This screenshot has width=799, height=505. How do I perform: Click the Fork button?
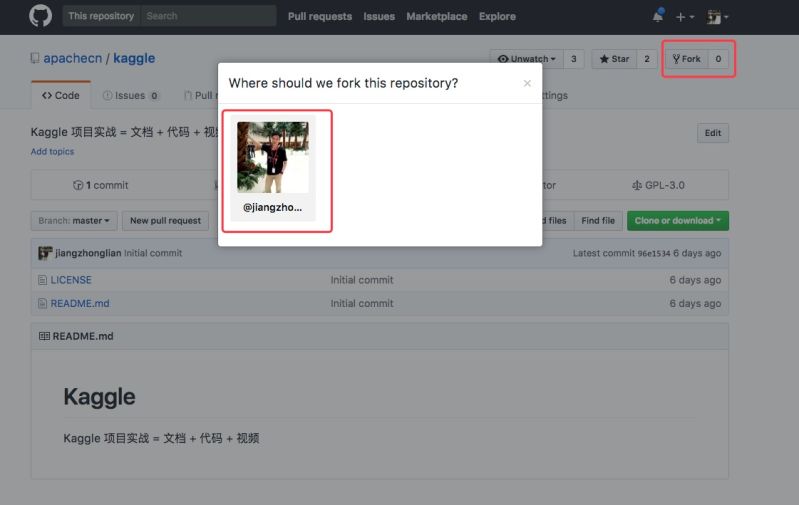click(x=686, y=59)
